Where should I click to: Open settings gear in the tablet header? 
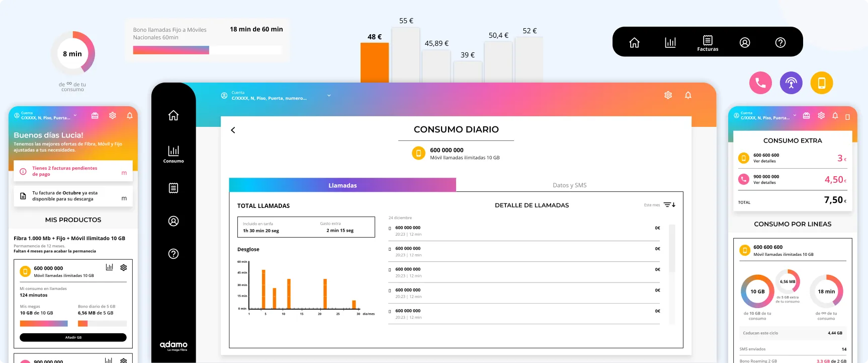(668, 95)
